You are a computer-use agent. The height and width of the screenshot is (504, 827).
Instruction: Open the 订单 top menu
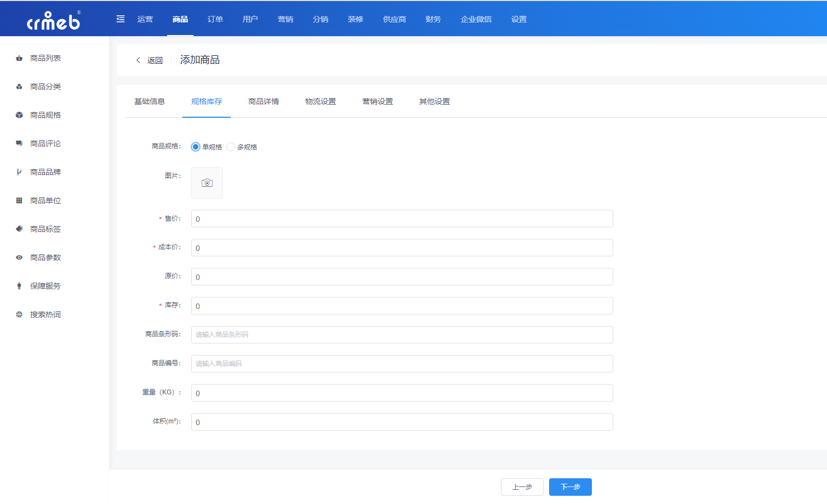tap(215, 19)
